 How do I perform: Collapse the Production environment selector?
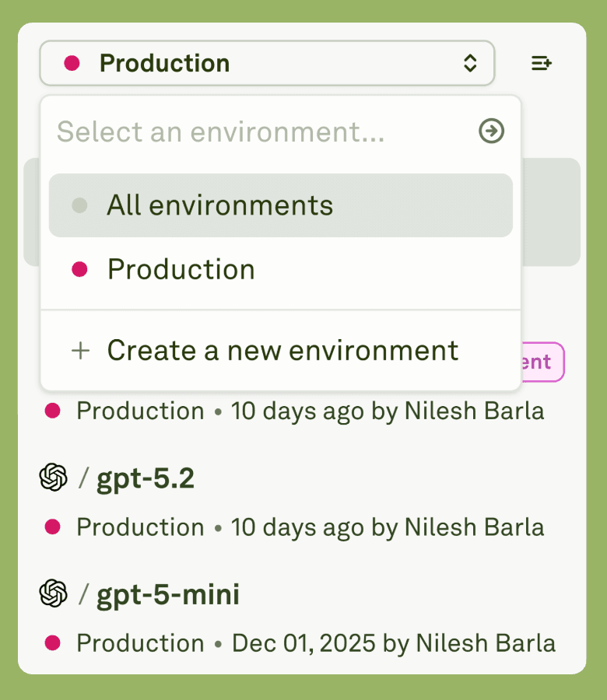pos(266,63)
